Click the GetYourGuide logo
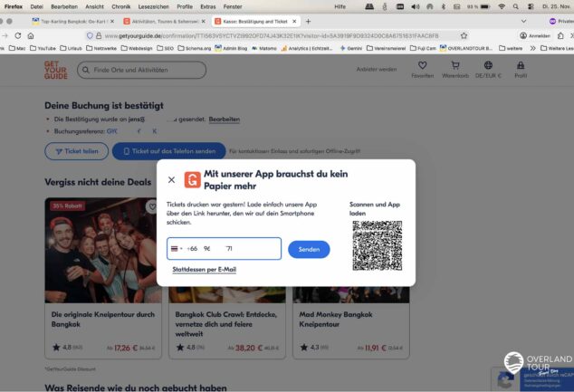 tap(55, 69)
